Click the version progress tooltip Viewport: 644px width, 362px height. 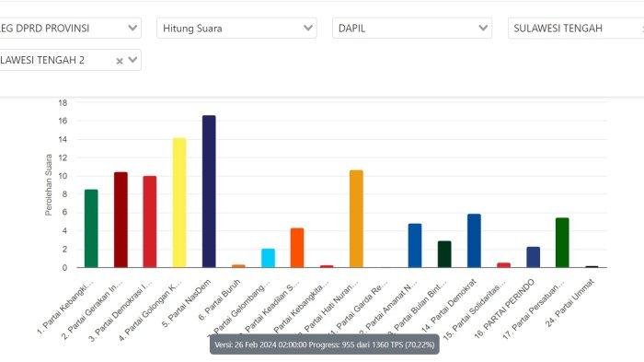[325, 344]
